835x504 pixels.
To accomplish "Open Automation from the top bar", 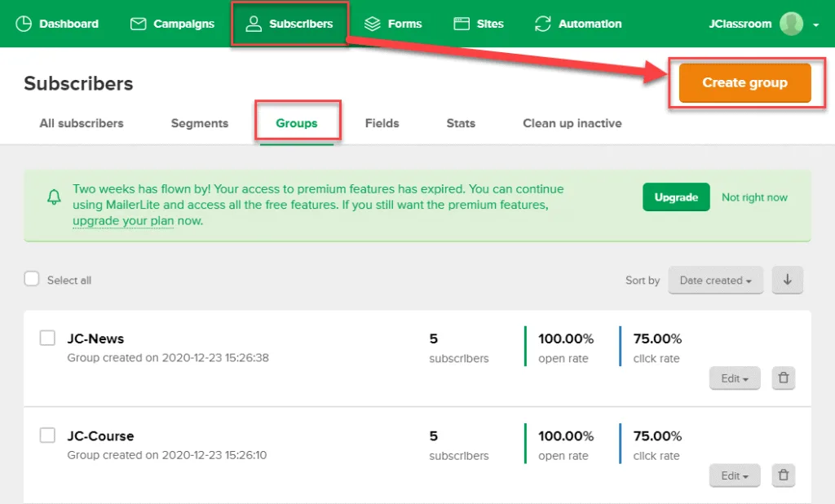I will 578,24.
